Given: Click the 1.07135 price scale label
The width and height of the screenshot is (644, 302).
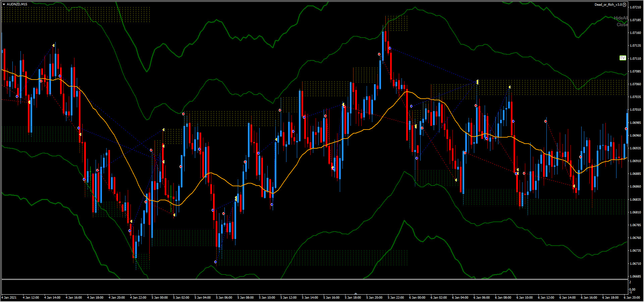Looking at the screenshot, I should 635,46.
